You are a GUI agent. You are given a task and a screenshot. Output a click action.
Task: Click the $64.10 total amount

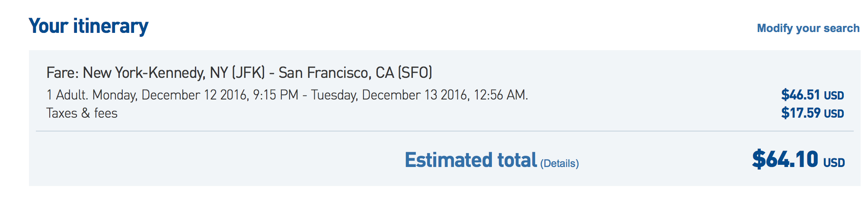coord(785,159)
